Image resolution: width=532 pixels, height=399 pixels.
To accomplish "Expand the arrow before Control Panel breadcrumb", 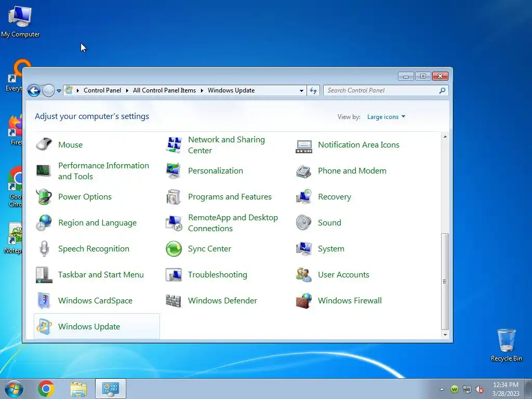I will 78,90.
